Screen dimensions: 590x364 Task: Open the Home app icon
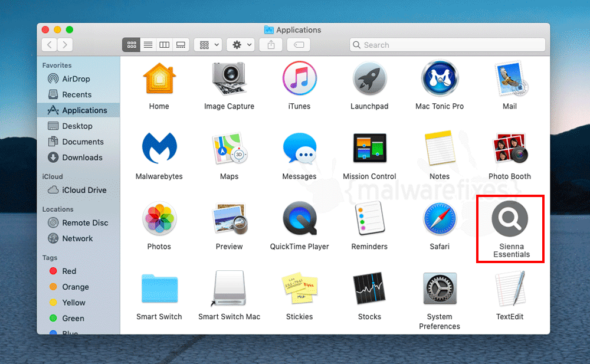tap(159, 78)
